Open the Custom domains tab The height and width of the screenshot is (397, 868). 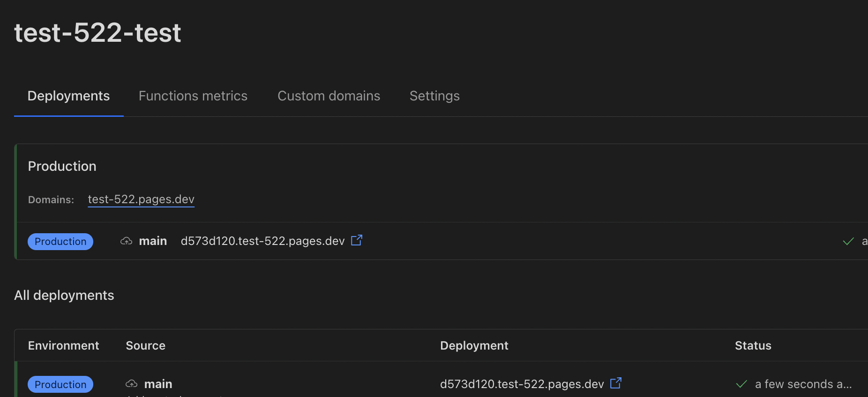329,96
